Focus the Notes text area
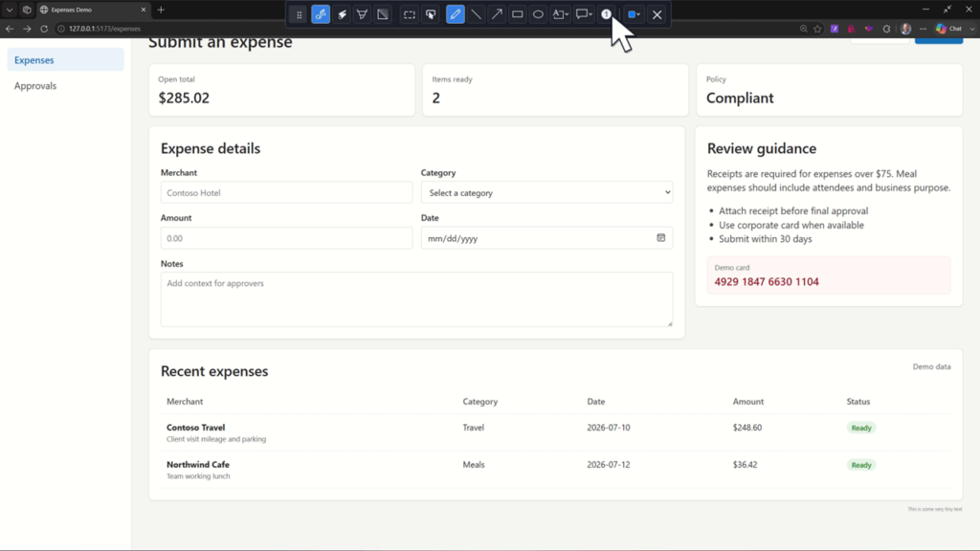Image resolution: width=980 pixels, height=551 pixels. tap(416, 299)
